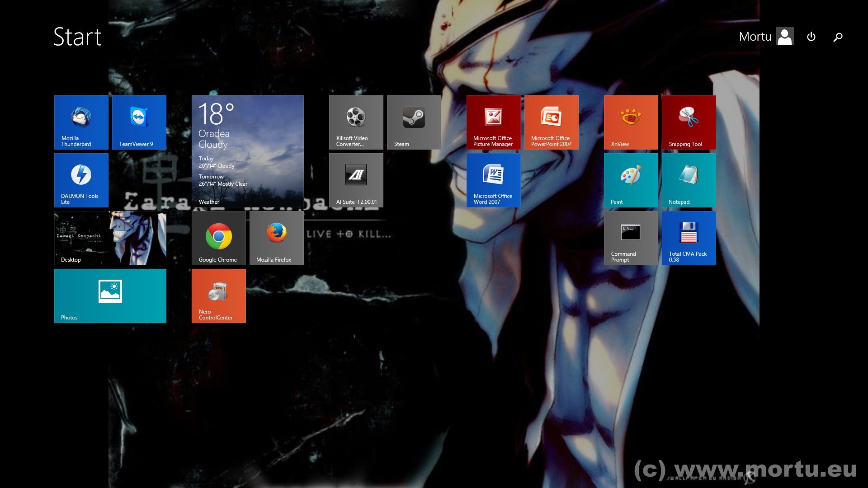The width and height of the screenshot is (868, 488).
Task: Open the Mortu user account menu
Action: pyautogui.click(x=766, y=37)
